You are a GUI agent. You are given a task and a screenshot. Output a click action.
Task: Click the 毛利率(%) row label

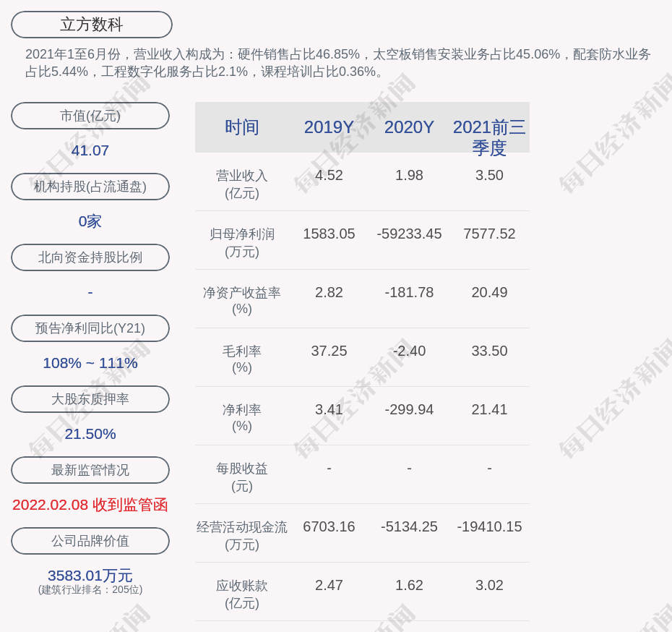(242, 359)
